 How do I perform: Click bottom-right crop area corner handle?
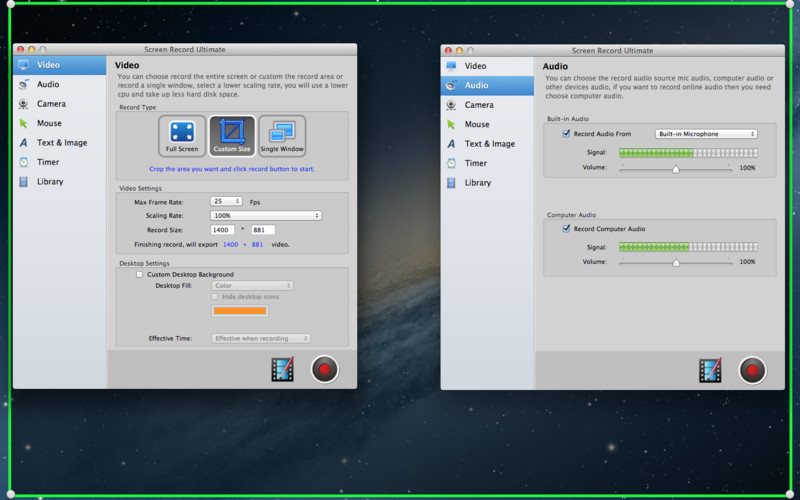tap(790, 495)
